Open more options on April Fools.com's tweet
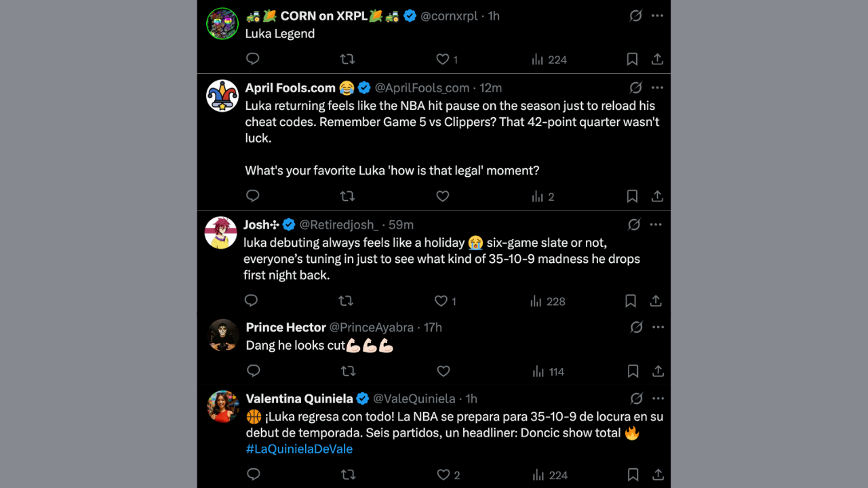This screenshot has height=488, width=868. [656, 87]
